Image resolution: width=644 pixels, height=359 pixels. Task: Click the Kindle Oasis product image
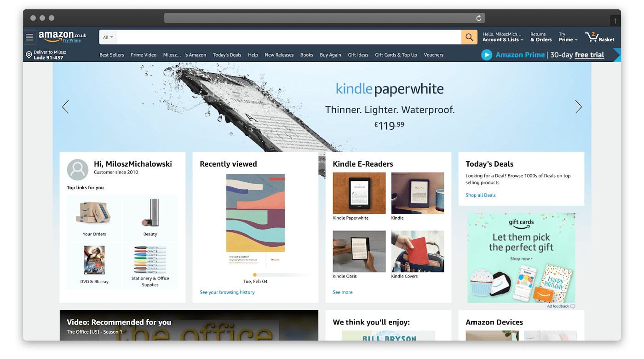[x=359, y=251]
